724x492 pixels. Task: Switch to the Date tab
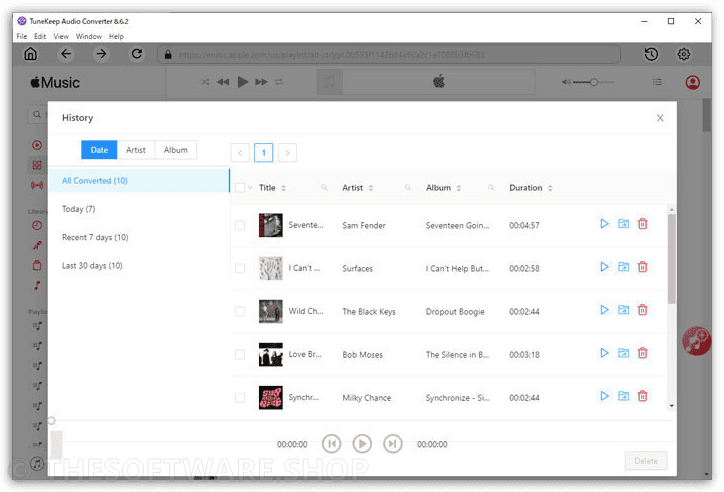click(99, 150)
